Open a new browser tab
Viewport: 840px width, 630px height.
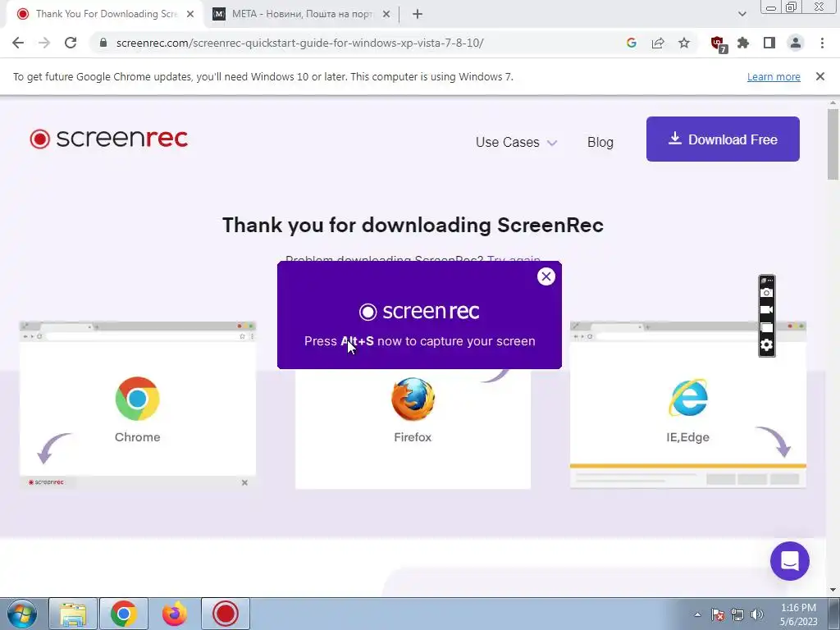click(x=418, y=14)
